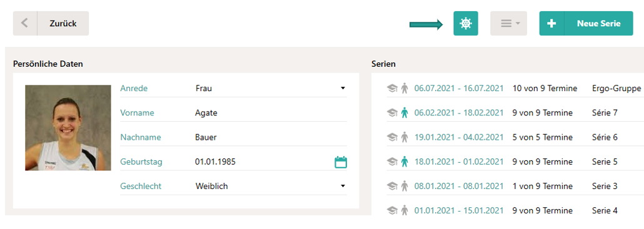
Task: Open series 18.01.2021 - 01.02.2021
Action: pyautogui.click(x=459, y=162)
